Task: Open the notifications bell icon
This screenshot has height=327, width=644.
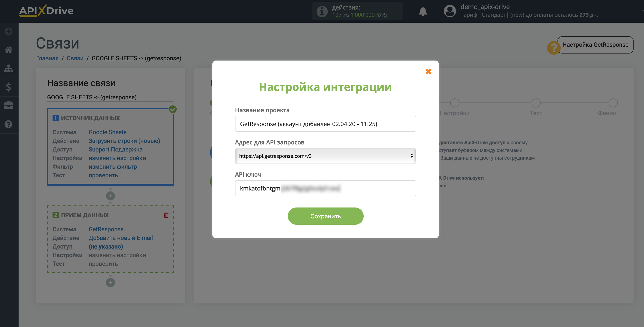Action: tap(423, 11)
